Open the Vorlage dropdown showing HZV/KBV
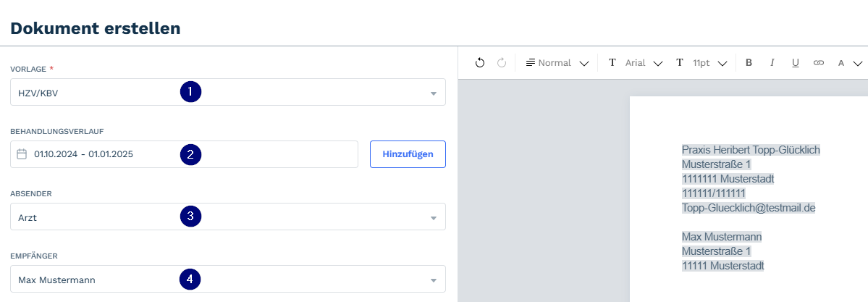 pos(227,92)
